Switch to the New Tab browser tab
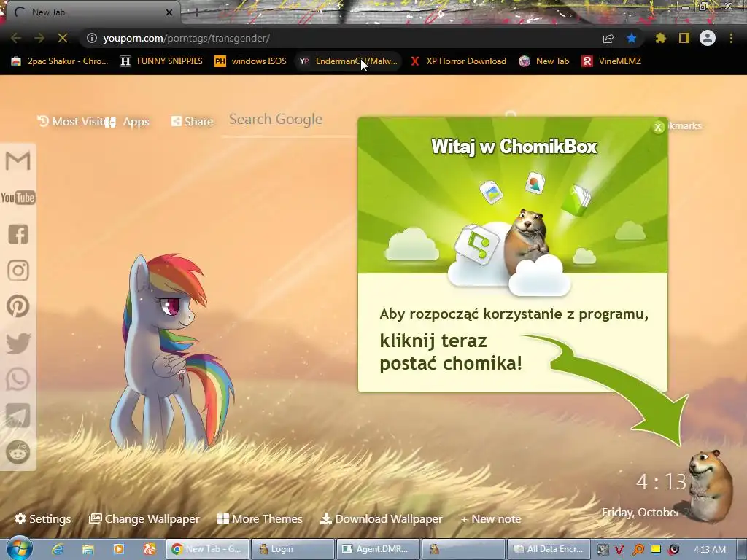 point(90,12)
